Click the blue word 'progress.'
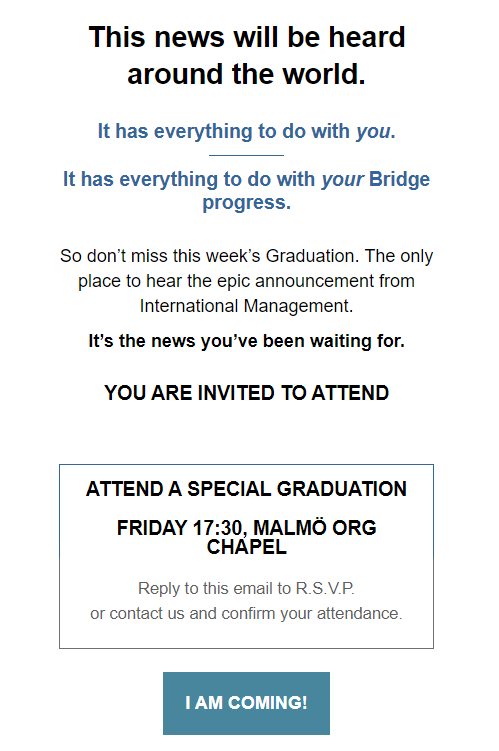Viewport: 499px width, 751px height. pos(247,203)
